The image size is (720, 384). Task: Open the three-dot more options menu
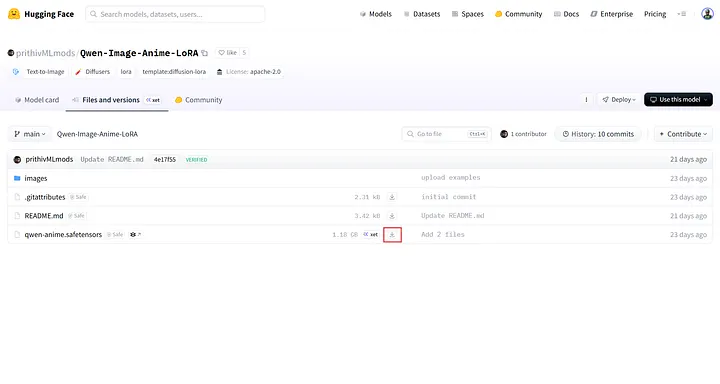(586, 100)
